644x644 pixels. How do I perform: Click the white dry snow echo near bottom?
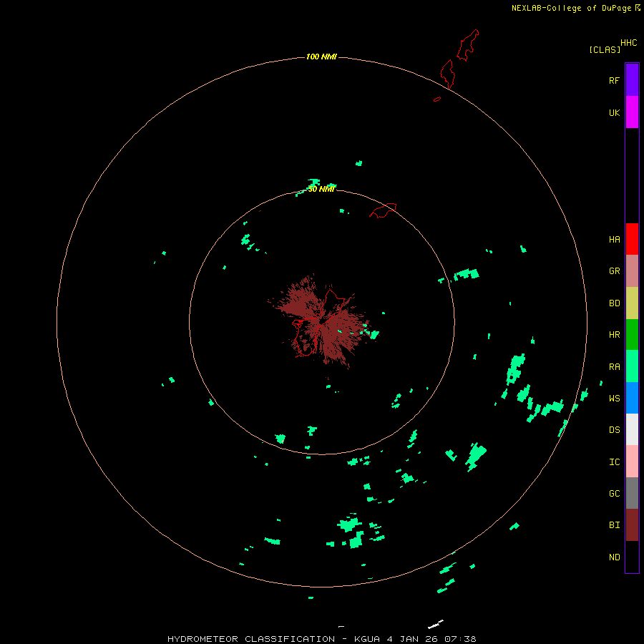435,624
